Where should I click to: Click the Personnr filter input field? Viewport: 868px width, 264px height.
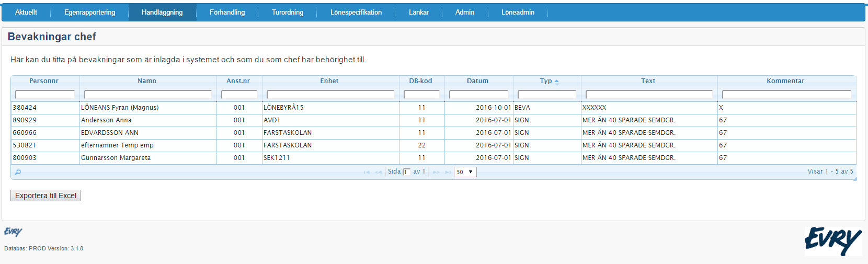coord(45,95)
